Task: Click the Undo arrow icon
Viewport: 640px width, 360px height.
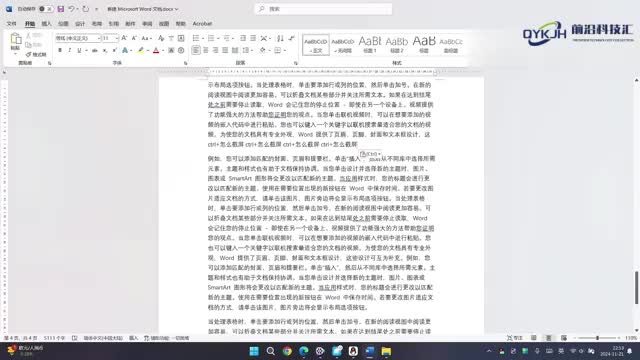Action: 71,9
